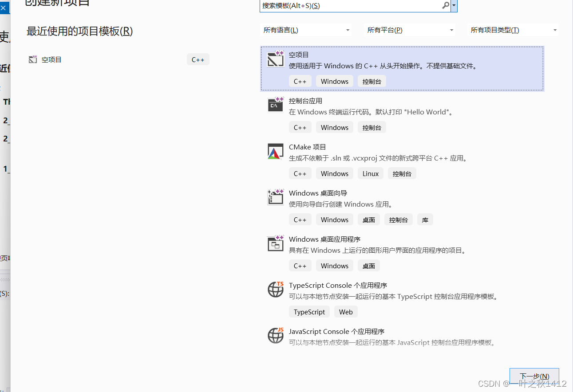Click the 最近使用的项目模板 heading
Screen dimensions: 573x392
(x=80, y=31)
